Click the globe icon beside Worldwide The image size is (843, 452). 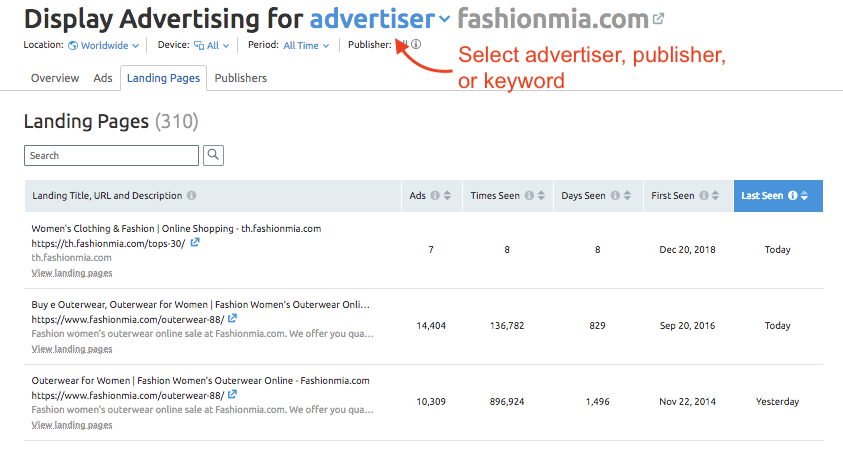73,46
